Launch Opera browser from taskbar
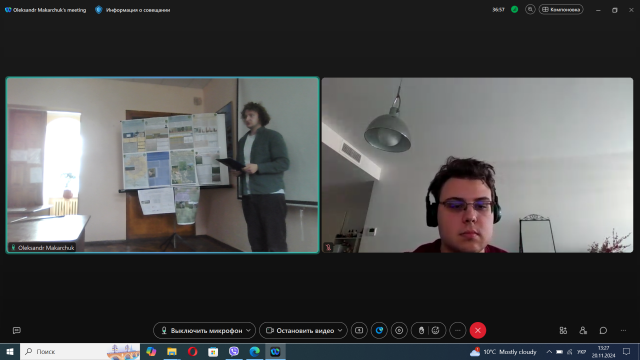This screenshot has width=640, height=360. (x=193, y=351)
